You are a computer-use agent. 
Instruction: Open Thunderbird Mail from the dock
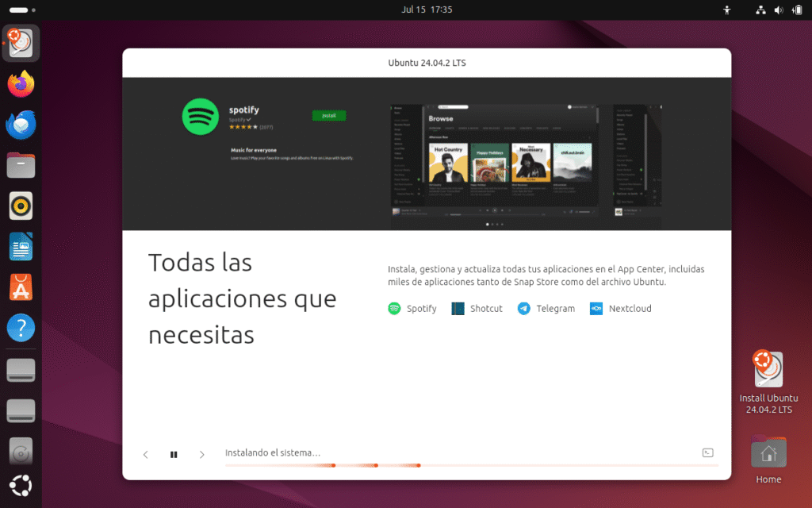point(21,125)
